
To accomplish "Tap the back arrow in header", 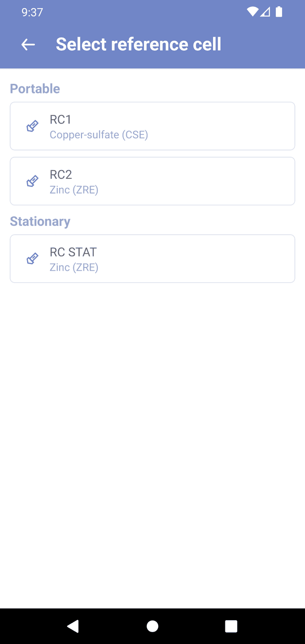I will [x=28, y=44].
